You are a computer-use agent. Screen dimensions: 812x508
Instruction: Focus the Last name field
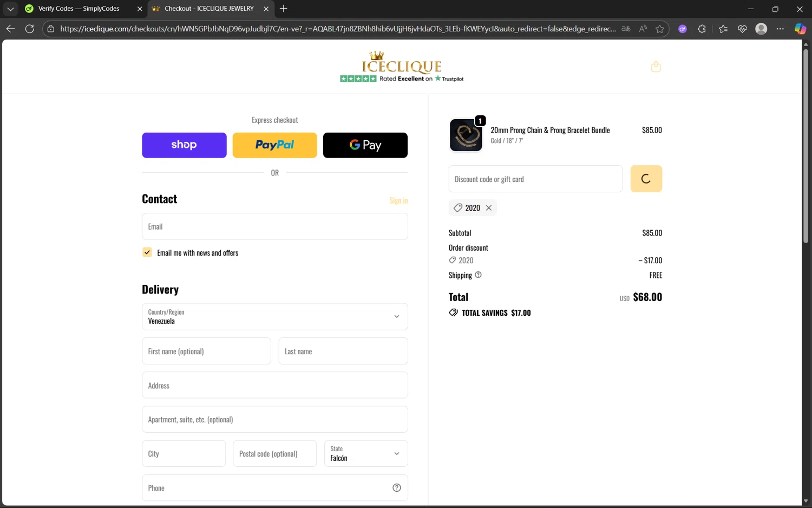[x=343, y=351]
